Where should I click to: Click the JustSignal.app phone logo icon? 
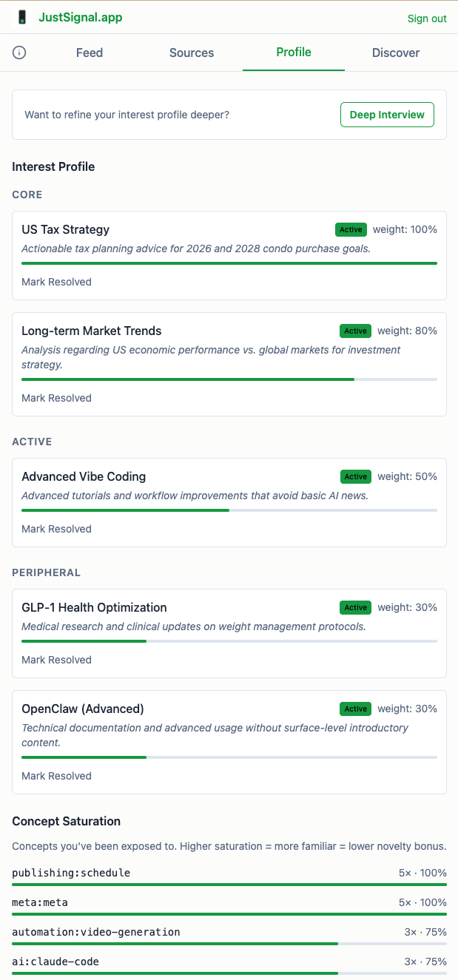click(x=22, y=18)
